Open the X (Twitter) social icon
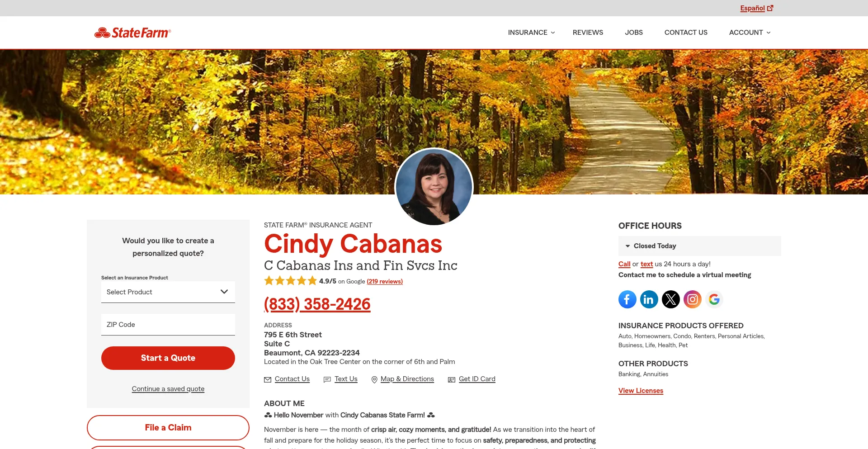 (670, 299)
